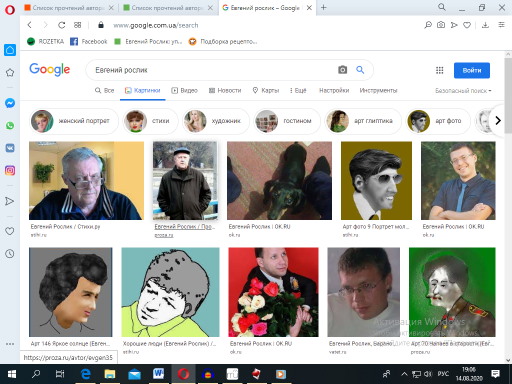Filter by художник chip
The image size is (512, 384).
[x=216, y=121]
